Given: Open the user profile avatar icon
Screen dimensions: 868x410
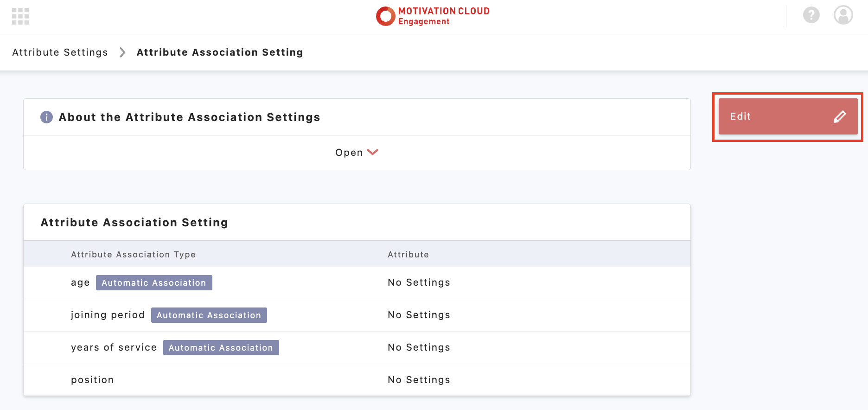Looking at the screenshot, I should [x=843, y=15].
